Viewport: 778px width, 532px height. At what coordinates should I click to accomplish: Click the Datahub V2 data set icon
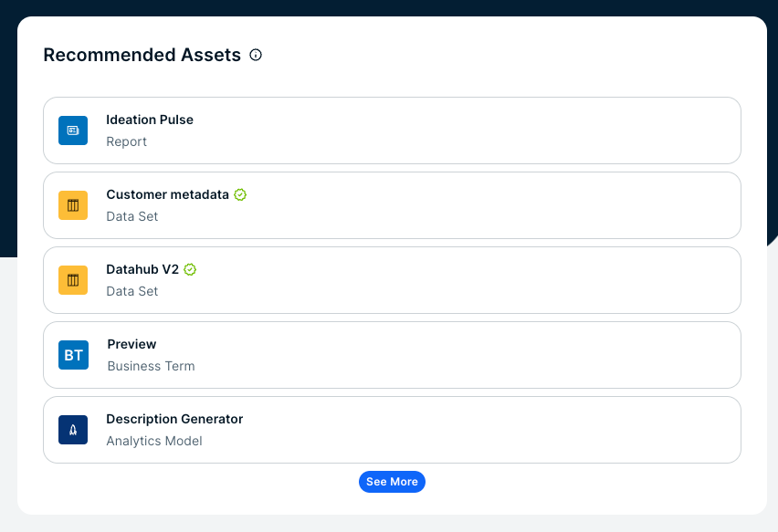click(73, 280)
